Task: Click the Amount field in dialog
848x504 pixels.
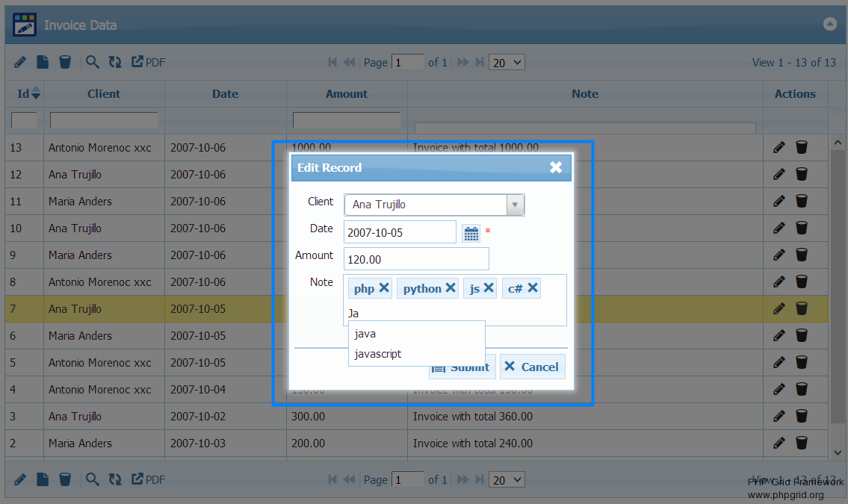Action: pos(416,260)
